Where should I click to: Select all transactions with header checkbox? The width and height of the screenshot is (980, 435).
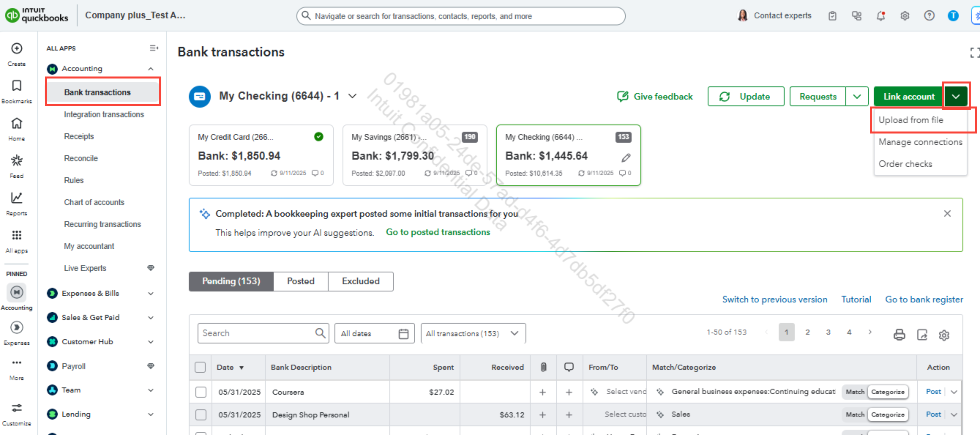tap(200, 367)
